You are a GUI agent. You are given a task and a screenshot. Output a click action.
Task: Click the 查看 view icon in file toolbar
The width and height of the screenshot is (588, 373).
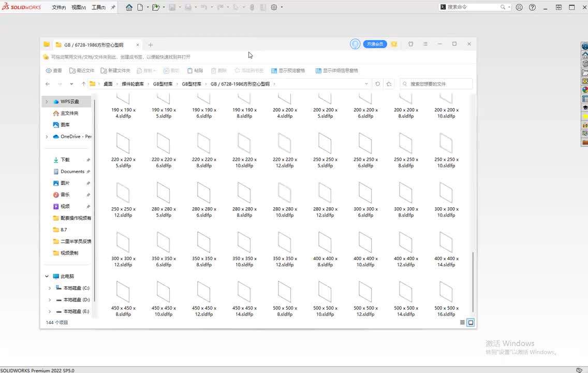click(54, 70)
